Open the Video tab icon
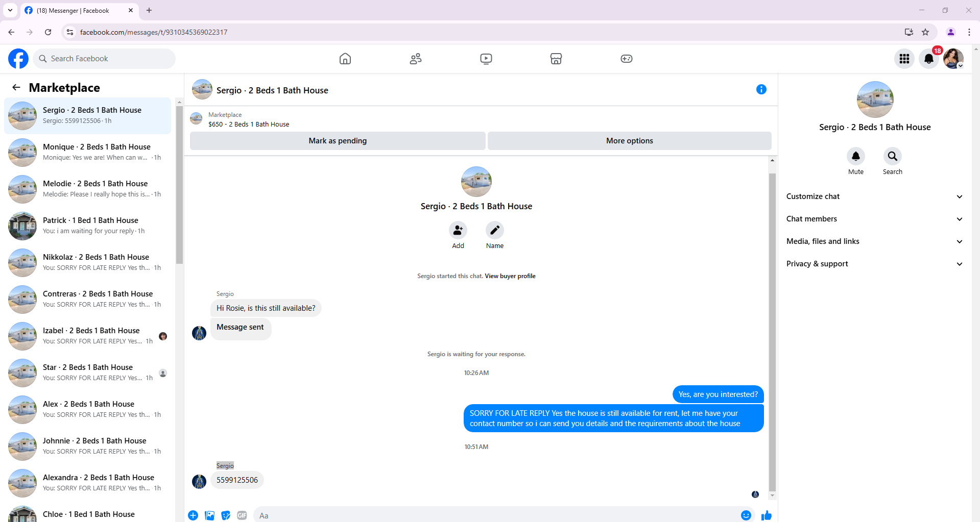This screenshot has height=522, width=980. pos(486,59)
